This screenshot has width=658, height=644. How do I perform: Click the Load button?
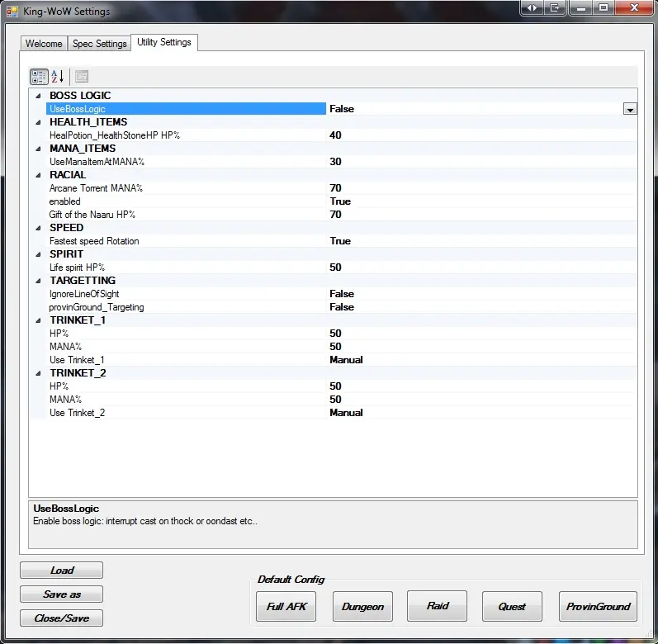61,571
